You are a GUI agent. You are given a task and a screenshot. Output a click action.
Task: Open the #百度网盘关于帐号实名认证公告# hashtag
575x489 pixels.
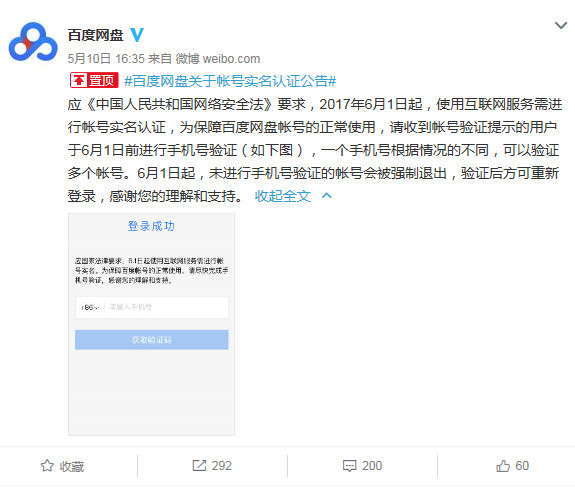230,81
